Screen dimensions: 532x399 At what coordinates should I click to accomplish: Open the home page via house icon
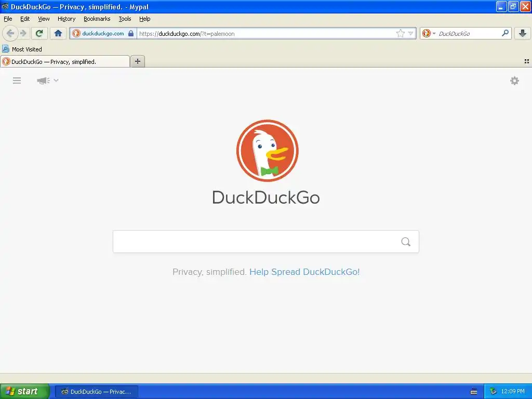point(58,33)
